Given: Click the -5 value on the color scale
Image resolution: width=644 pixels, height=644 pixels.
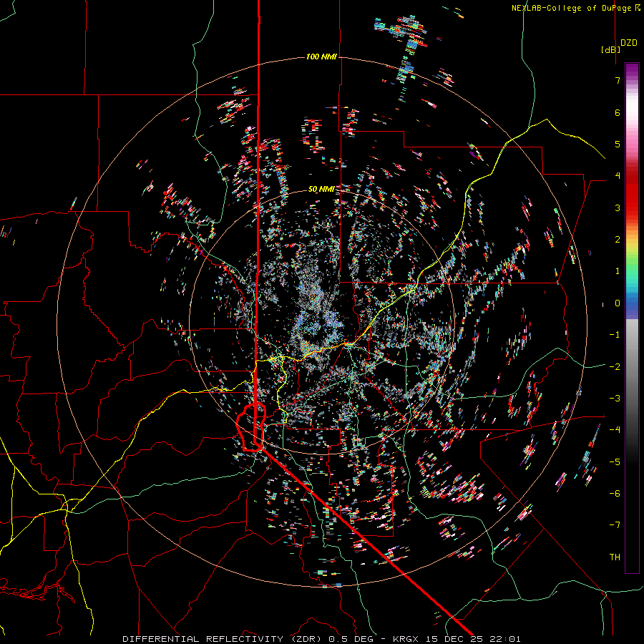Looking at the screenshot, I should tap(615, 462).
